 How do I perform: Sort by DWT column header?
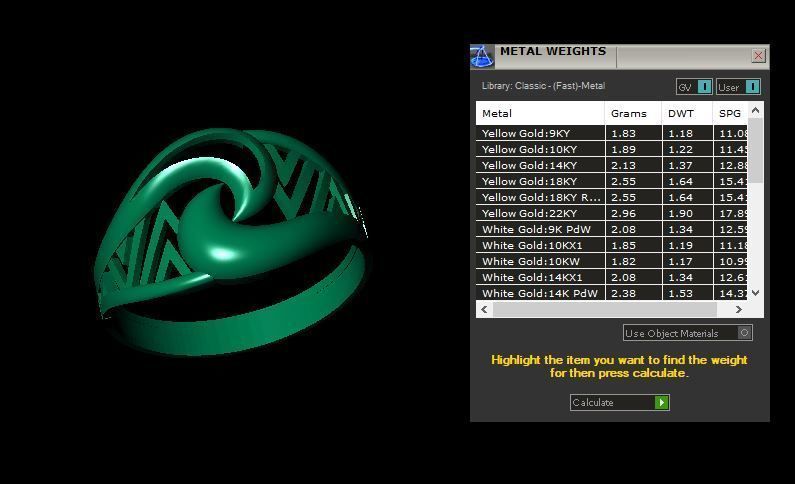[687, 113]
